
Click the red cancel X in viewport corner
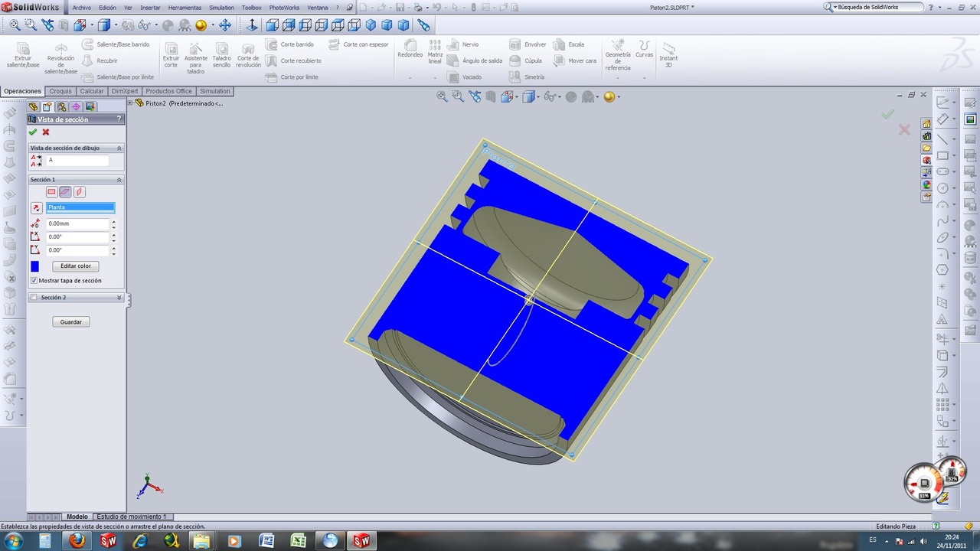click(904, 130)
